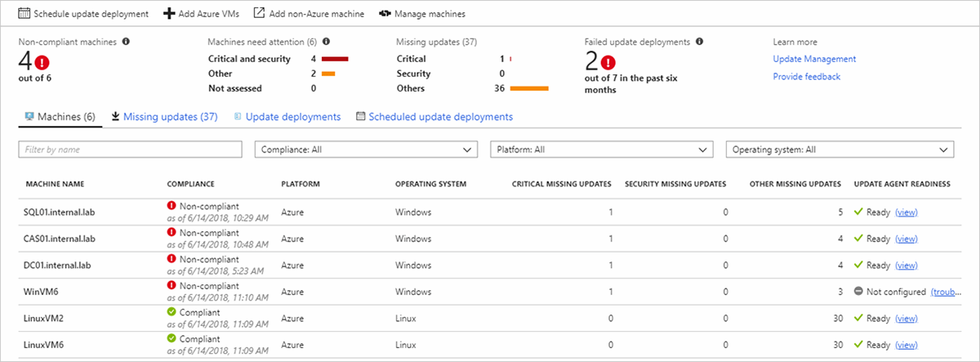Open the Provide feedback link
This screenshot has height=362, width=980.
807,77
